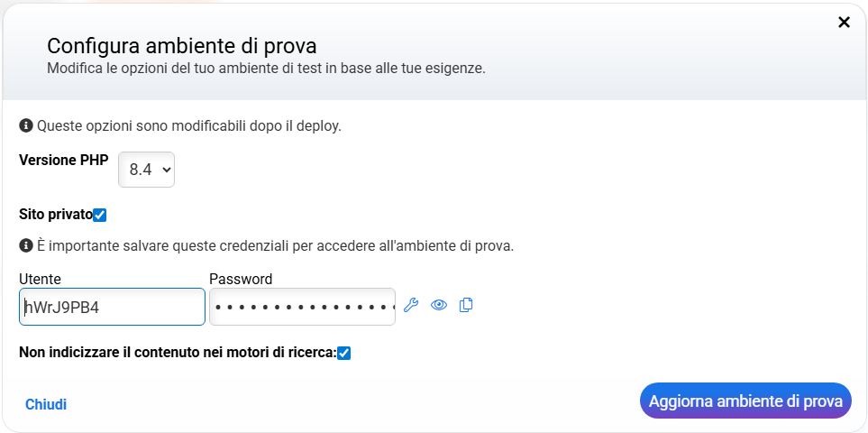The width and height of the screenshot is (868, 433).
Task: Click the "Sito privato" label text
Action: point(55,215)
